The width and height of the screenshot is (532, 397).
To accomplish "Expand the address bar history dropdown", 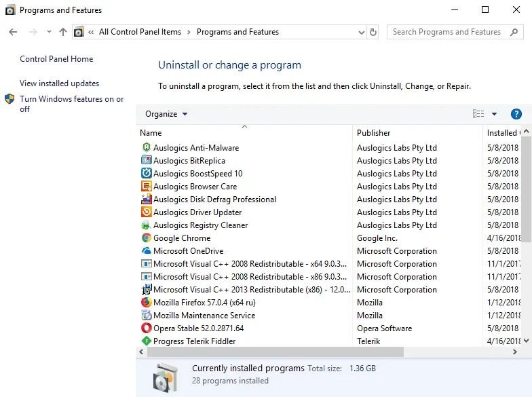I will click(x=361, y=33).
